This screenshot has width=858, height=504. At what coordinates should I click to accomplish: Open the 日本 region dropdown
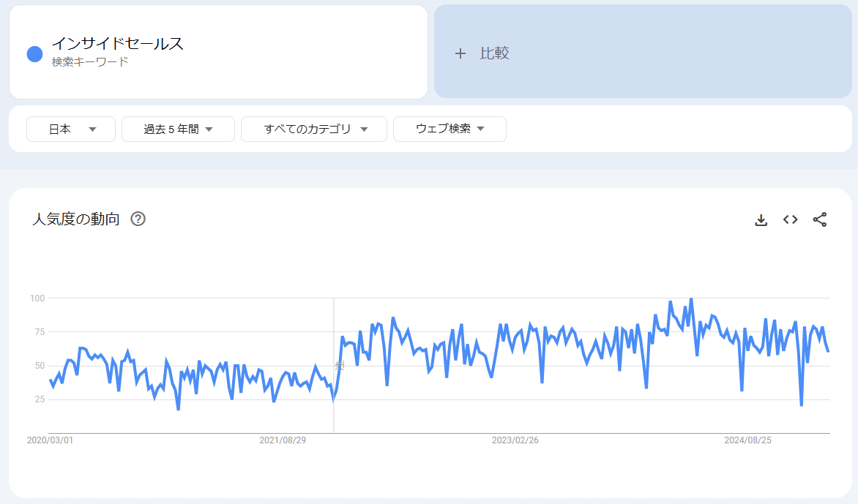point(70,129)
